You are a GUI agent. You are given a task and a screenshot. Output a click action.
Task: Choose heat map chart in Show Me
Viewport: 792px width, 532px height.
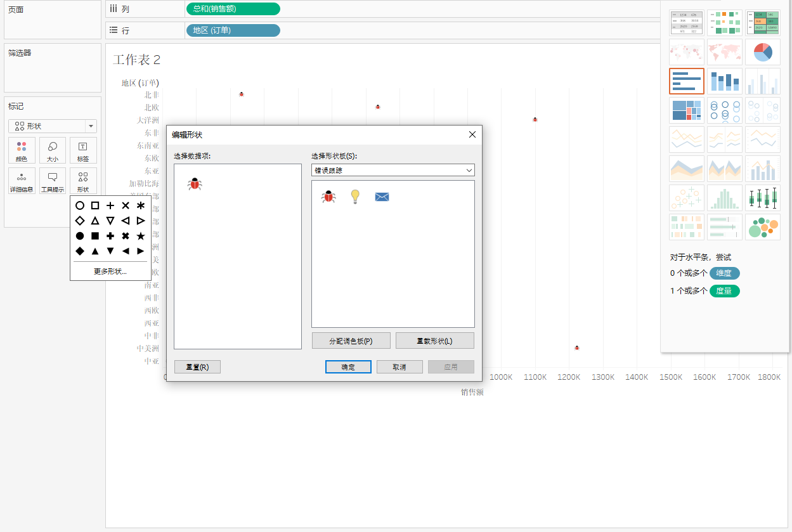click(x=725, y=23)
